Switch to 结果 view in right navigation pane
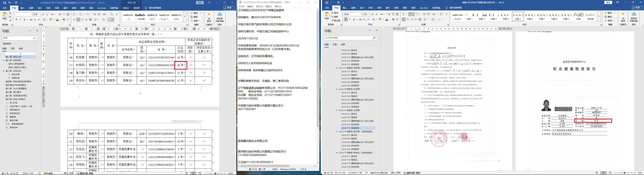The image size is (644, 175). point(343,45)
